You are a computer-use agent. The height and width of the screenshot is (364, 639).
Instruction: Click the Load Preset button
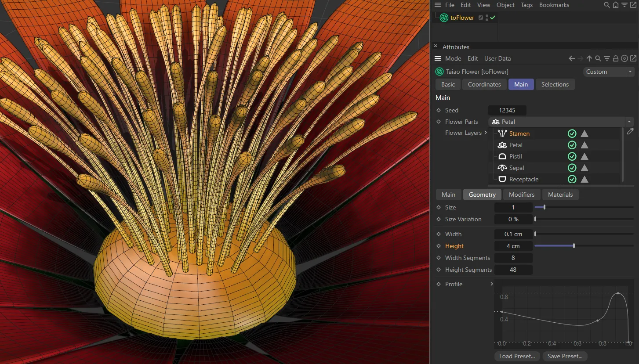pyautogui.click(x=517, y=356)
